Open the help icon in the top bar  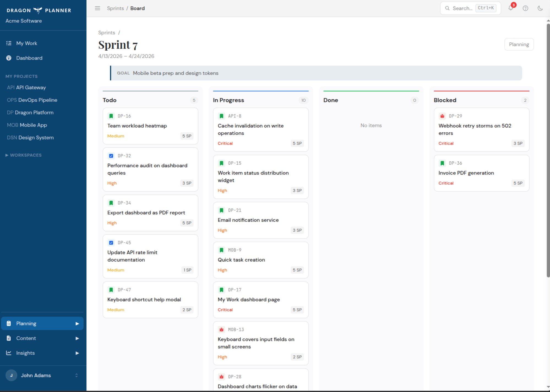point(525,8)
